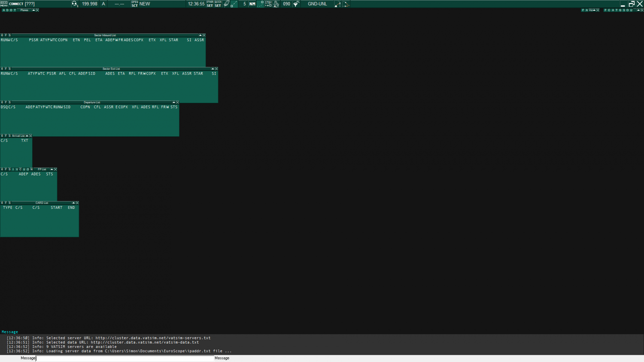Screen dimensions: 644x362
Task: Click the 5 NM range value control
Action: [244, 4]
